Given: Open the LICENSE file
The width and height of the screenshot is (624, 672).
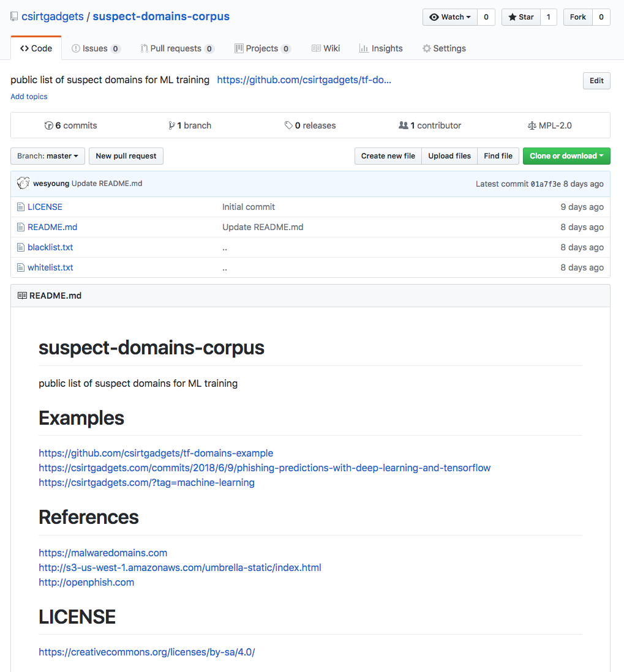Looking at the screenshot, I should pos(45,207).
